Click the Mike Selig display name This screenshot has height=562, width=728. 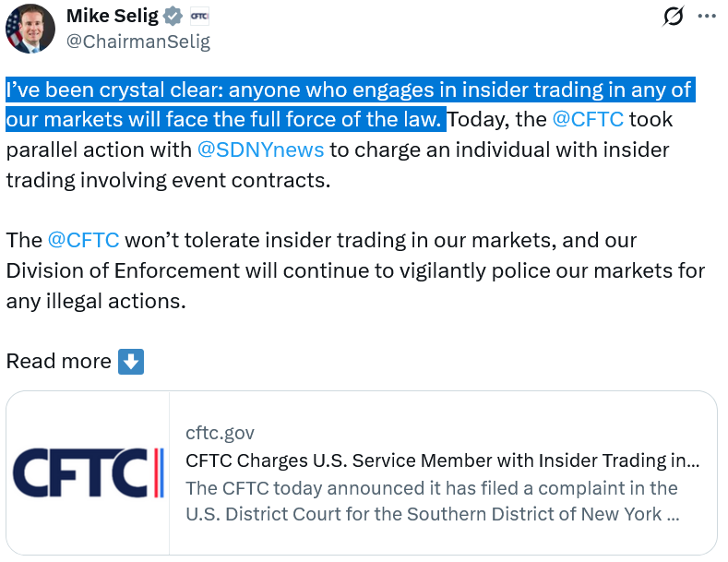click(x=112, y=16)
